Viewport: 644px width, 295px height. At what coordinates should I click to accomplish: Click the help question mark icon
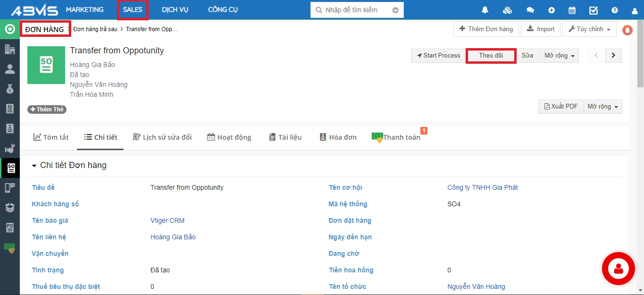click(x=614, y=10)
